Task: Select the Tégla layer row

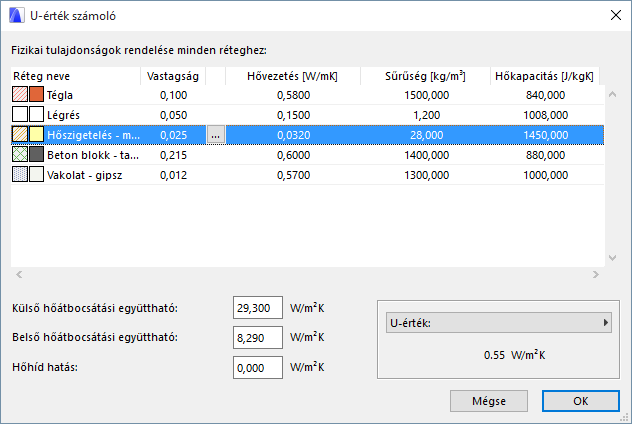Action: (308, 95)
